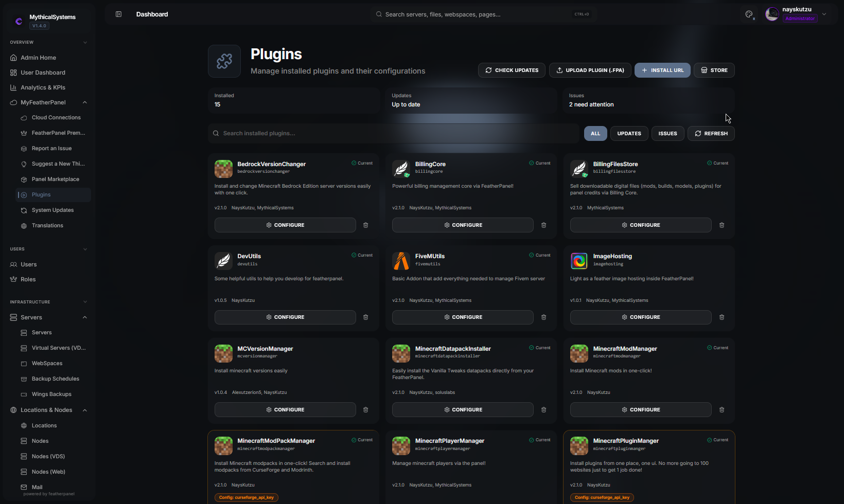Screen dimensions: 844x504
Task: Go to System Updates page
Action: pyautogui.click(x=54, y=210)
